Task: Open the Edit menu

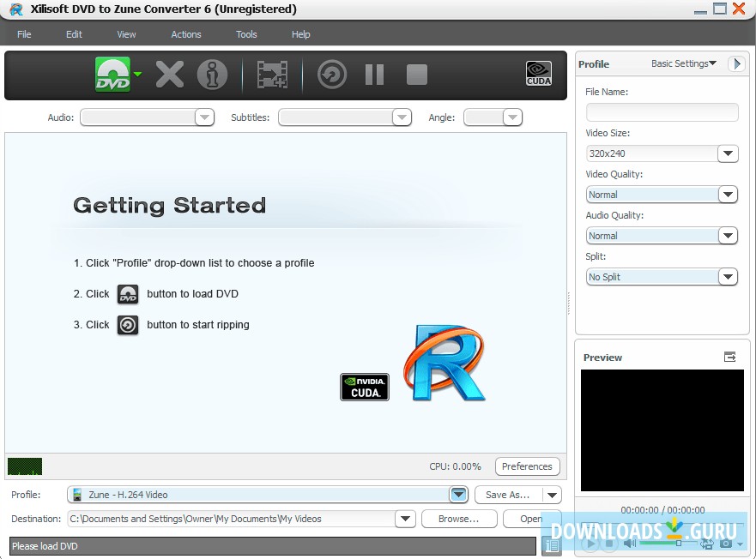Action: click(74, 34)
